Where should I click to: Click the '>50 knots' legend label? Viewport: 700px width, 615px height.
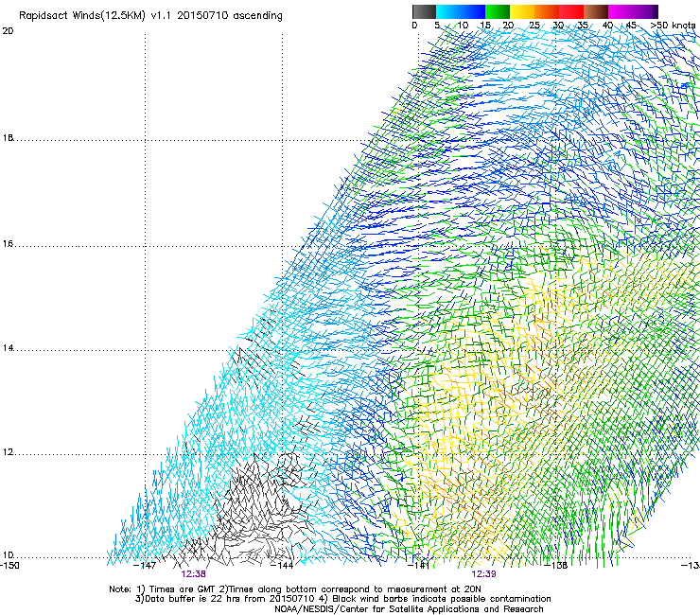pos(673,25)
